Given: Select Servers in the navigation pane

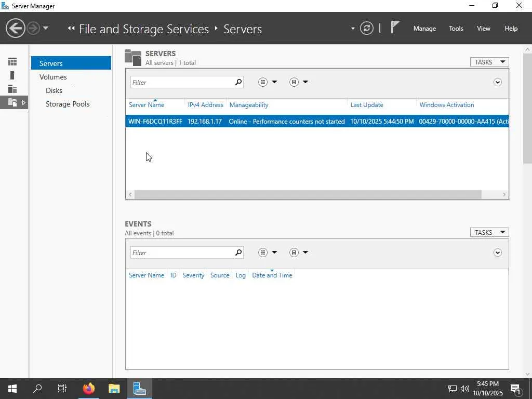Looking at the screenshot, I should point(71,63).
